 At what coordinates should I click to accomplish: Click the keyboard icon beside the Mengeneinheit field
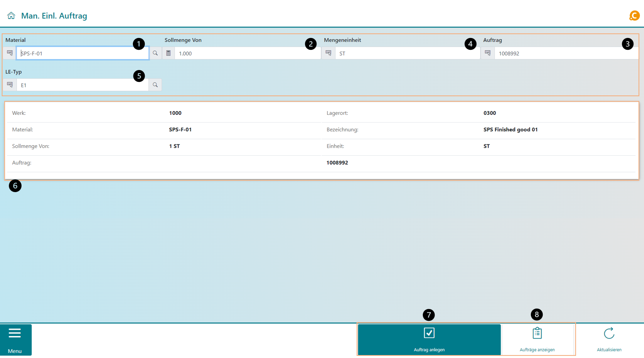pyautogui.click(x=328, y=53)
